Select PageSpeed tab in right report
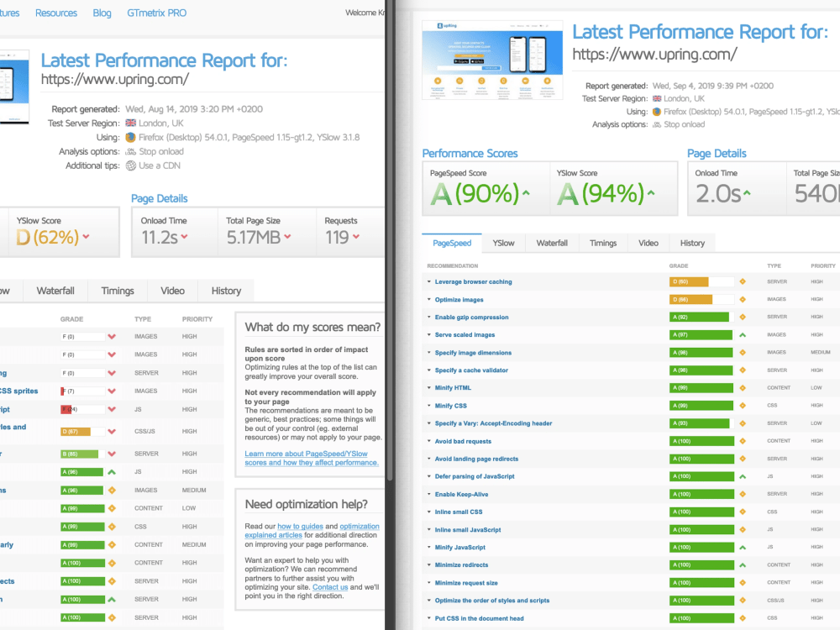 (x=452, y=244)
